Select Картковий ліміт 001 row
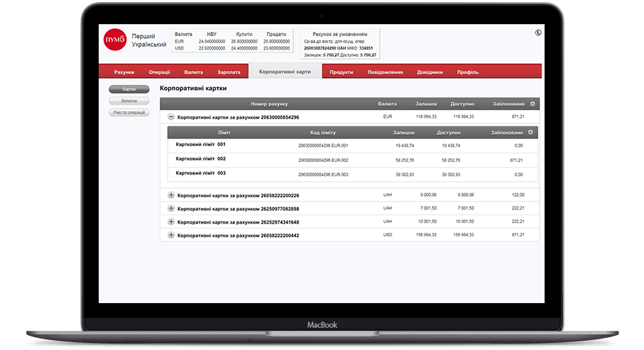 (353, 146)
